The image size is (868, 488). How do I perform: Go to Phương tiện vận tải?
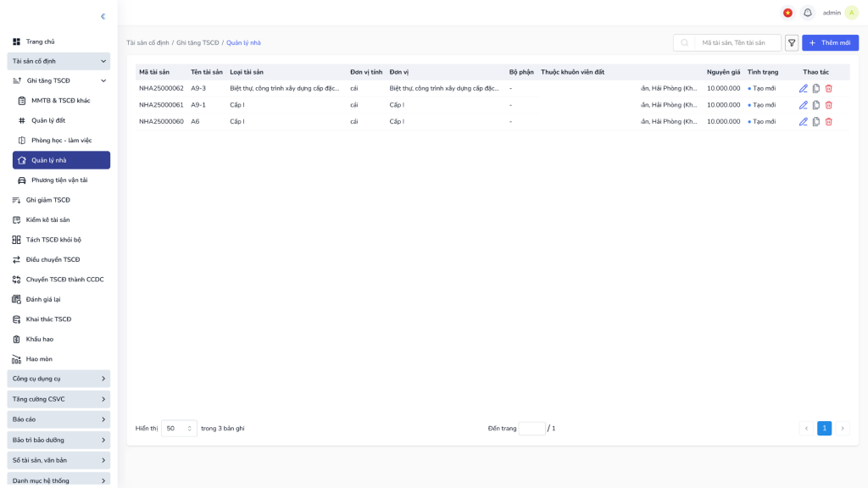(x=58, y=180)
